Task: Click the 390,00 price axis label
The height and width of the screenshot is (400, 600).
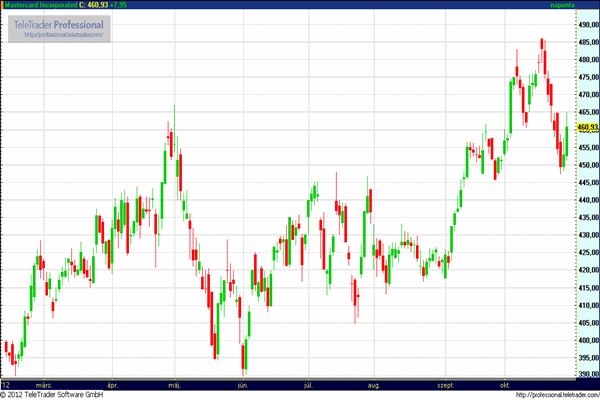Action: click(587, 375)
